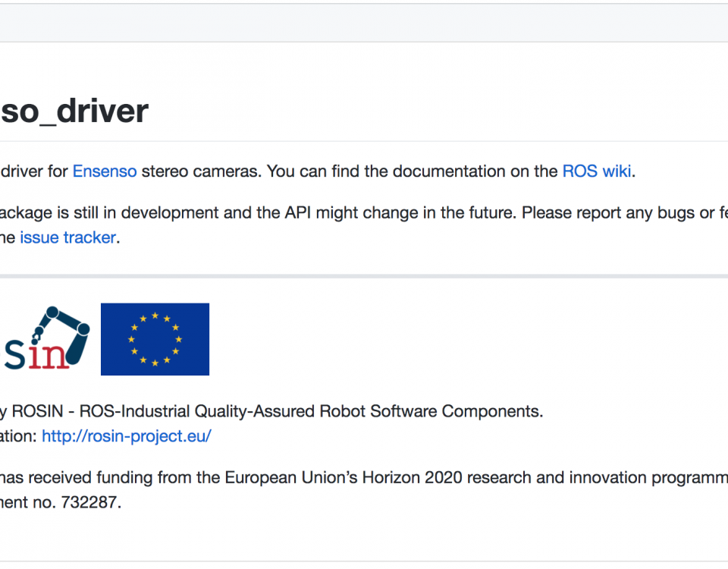
Task: Click the 'still in development' API sentence
Action: point(364,212)
